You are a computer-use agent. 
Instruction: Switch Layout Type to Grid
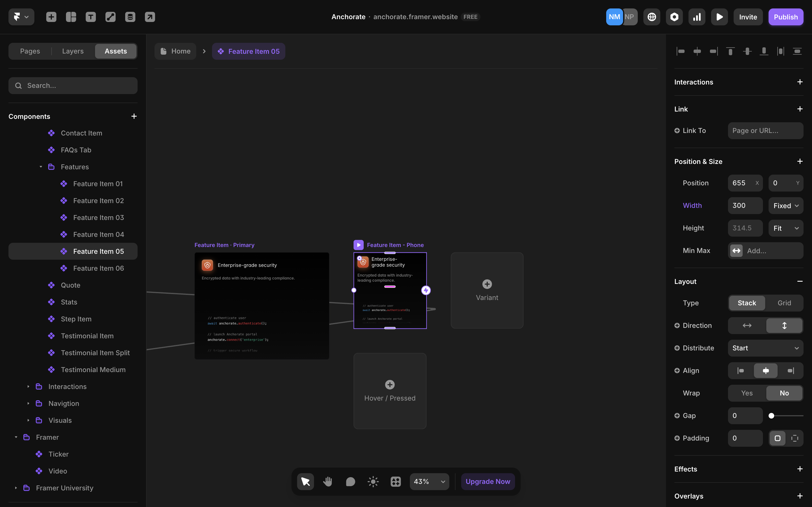click(784, 303)
